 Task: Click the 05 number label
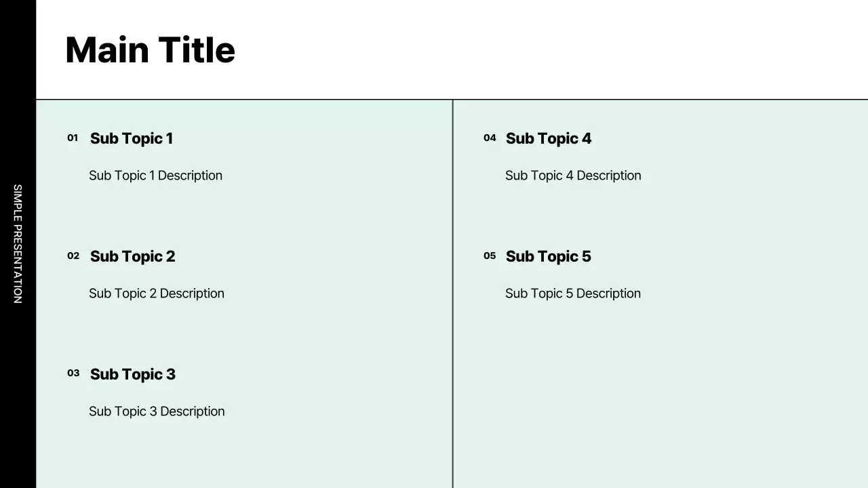click(x=490, y=256)
